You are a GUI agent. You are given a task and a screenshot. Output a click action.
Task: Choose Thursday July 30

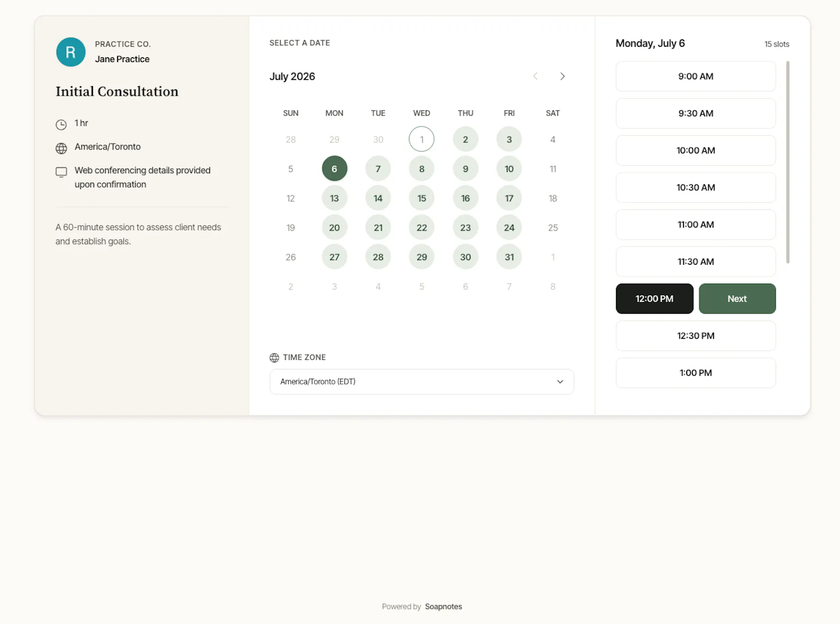coord(465,257)
